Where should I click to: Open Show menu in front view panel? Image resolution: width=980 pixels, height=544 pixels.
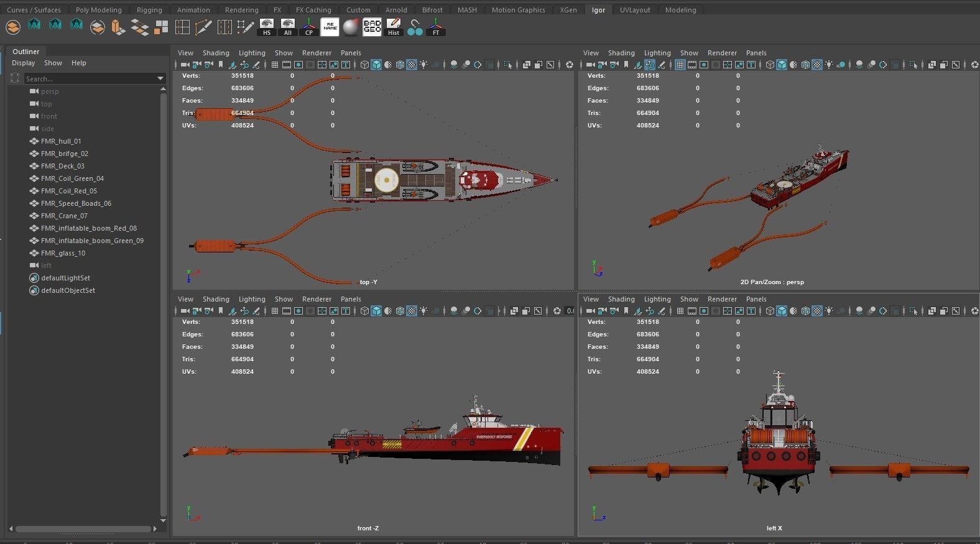(x=284, y=299)
